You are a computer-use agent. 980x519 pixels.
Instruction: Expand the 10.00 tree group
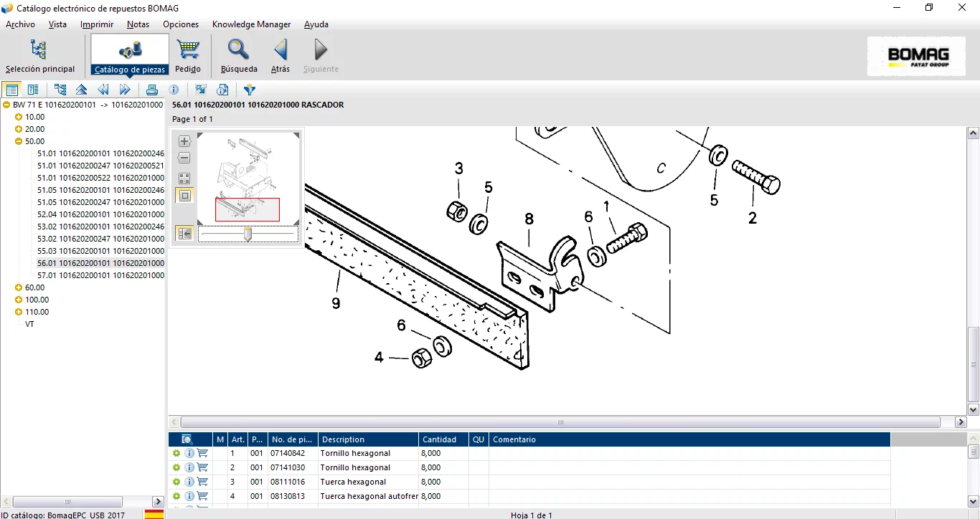19,117
